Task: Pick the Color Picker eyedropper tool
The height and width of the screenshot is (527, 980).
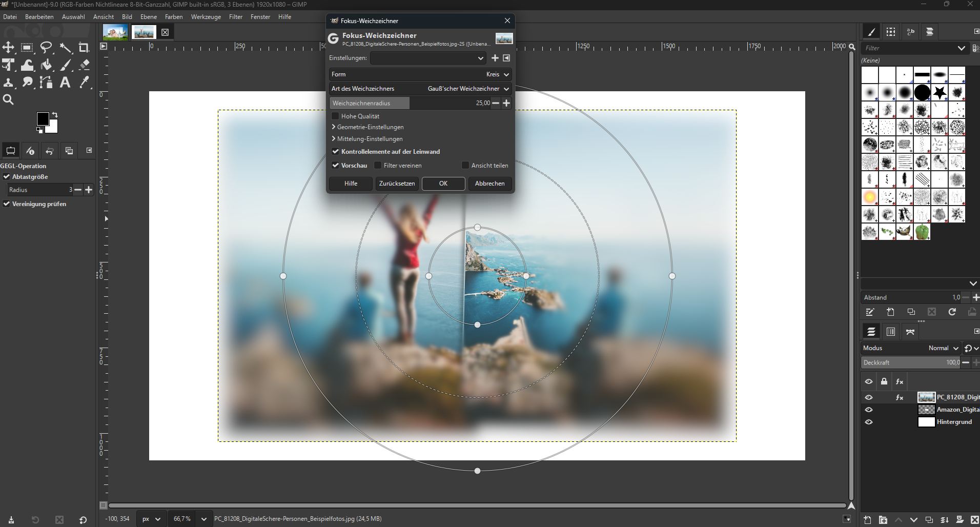Action: point(85,83)
